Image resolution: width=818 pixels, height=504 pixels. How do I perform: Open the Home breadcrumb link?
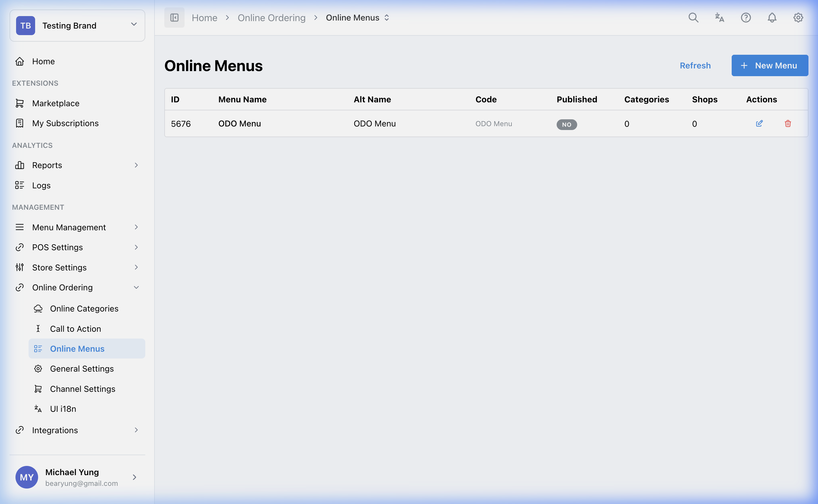(204, 17)
